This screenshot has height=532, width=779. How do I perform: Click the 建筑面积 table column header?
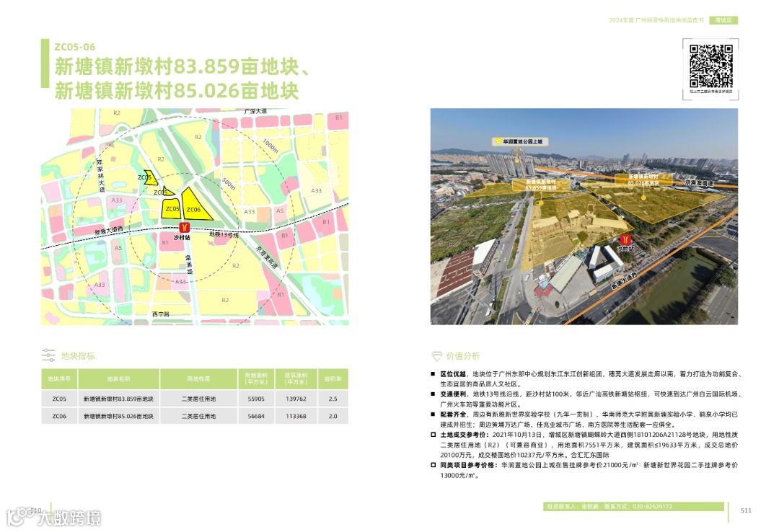coord(296,378)
